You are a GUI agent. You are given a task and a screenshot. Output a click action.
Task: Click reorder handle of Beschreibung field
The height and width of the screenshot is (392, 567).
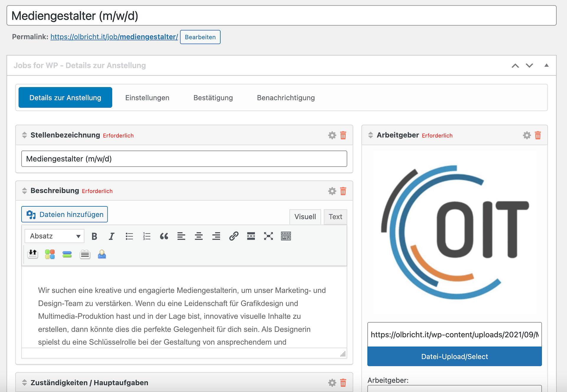coord(25,191)
